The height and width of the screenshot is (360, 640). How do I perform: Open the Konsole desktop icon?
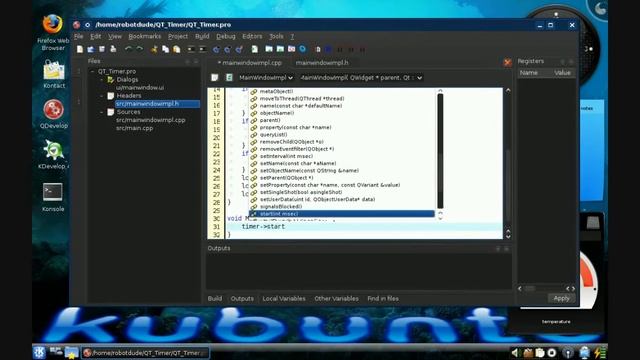coord(53,197)
